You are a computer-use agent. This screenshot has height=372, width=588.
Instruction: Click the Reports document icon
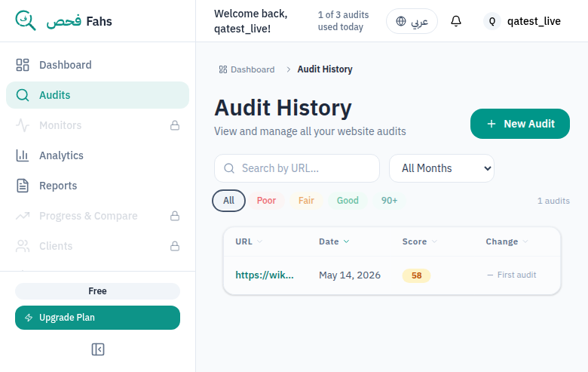point(23,186)
